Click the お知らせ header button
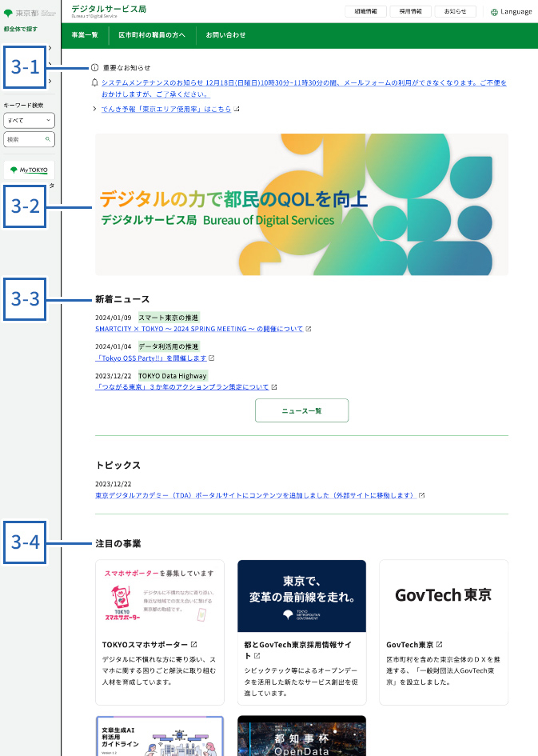 [455, 11]
